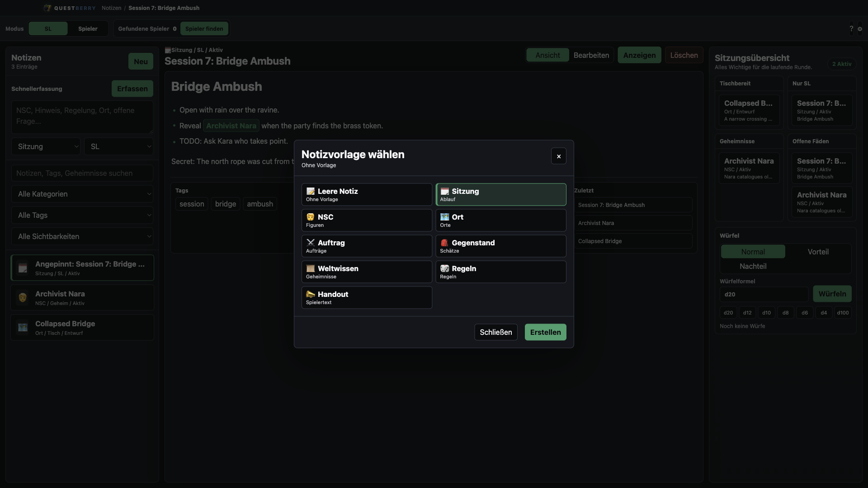Click the Questberry logo icon
The image size is (868, 488).
(x=47, y=8)
